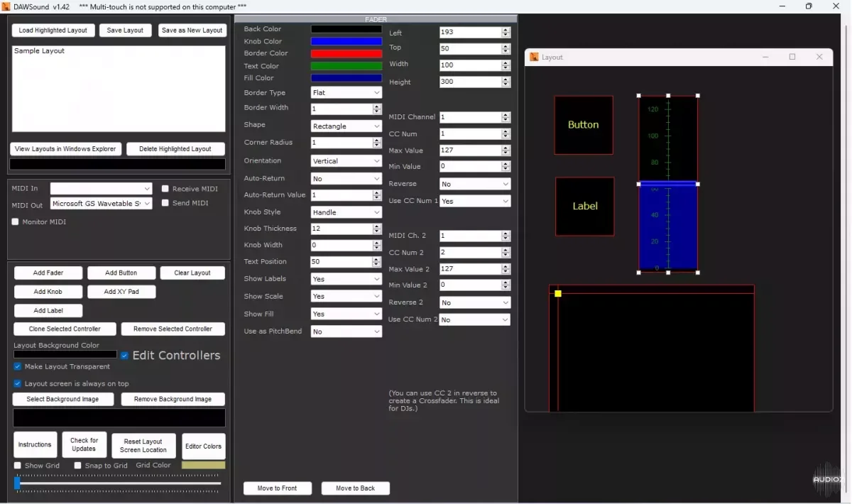Enable Send MIDI checkbox
The image size is (852, 504).
tap(165, 203)
